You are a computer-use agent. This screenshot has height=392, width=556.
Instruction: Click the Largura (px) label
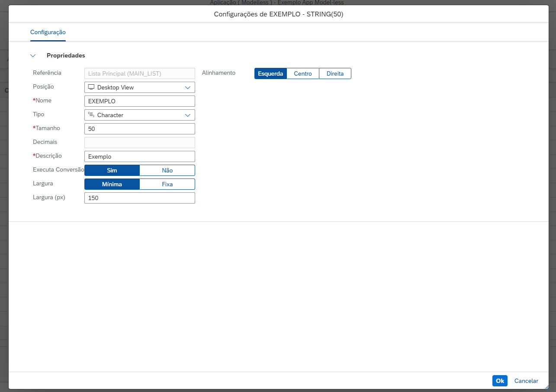(x=49, y=197)
